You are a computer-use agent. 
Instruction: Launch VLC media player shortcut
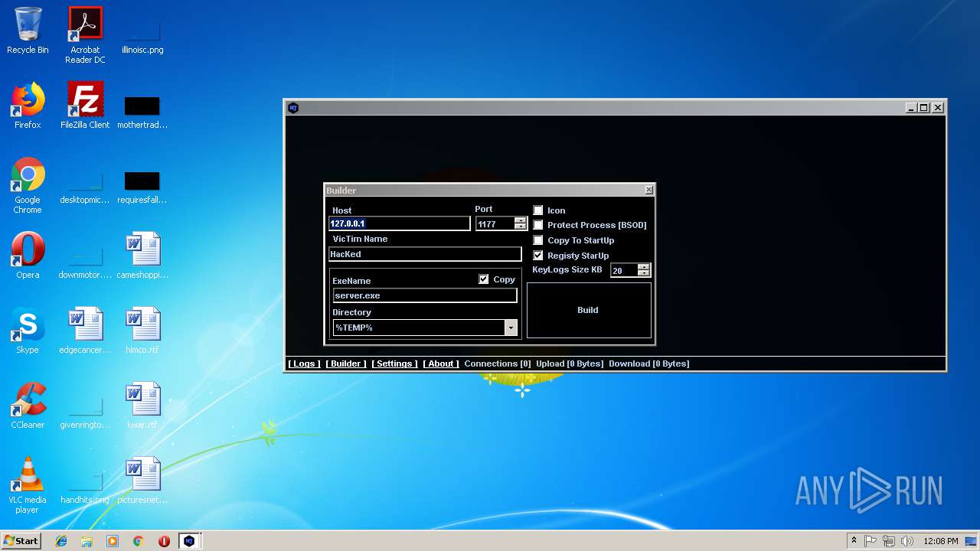[x=28, y=485]
